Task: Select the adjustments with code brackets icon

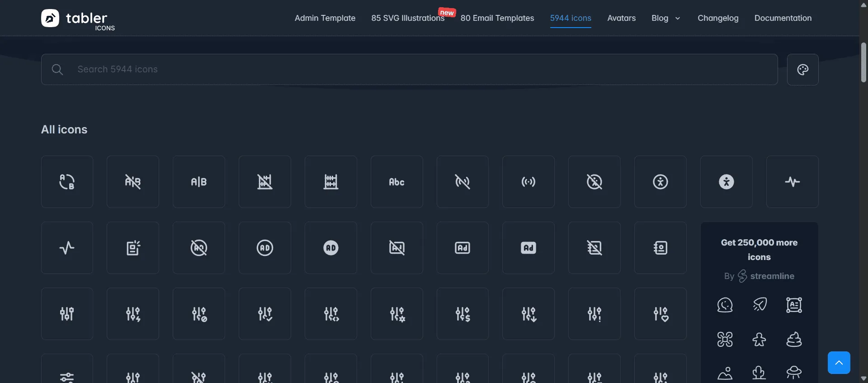Action: (331, 314)
